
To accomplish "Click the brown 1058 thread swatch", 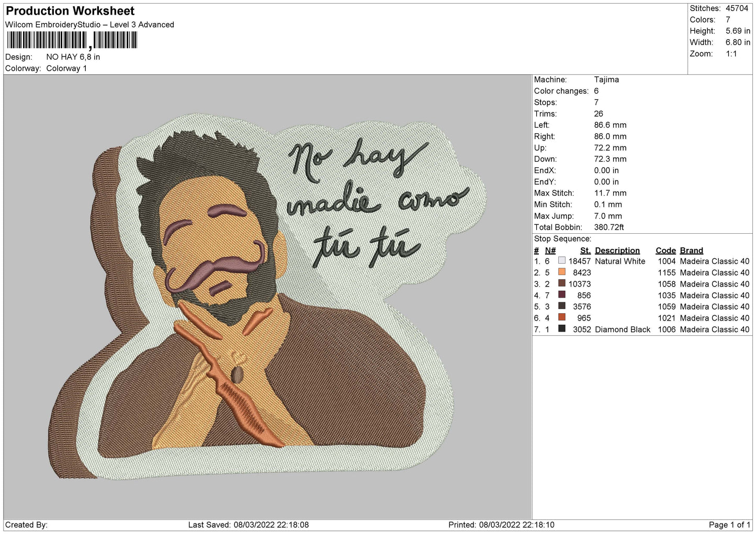I will coord(561,283).
